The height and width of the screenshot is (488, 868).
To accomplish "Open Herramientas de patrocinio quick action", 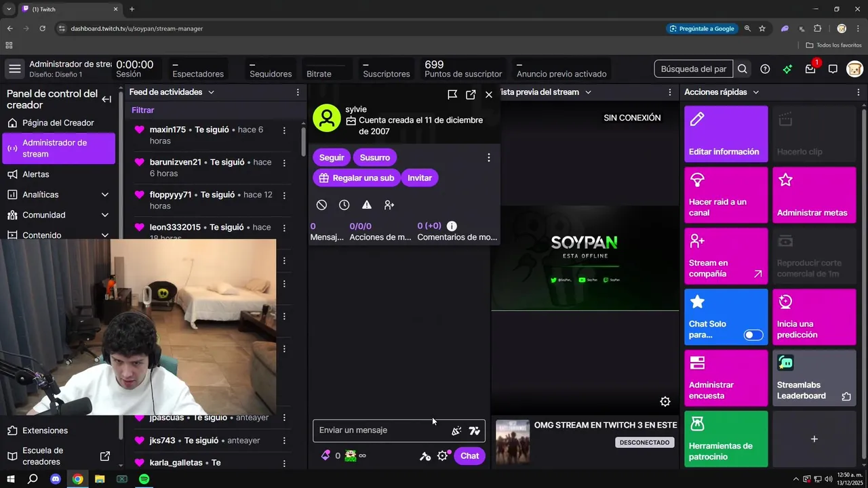I will click(726, 439).
